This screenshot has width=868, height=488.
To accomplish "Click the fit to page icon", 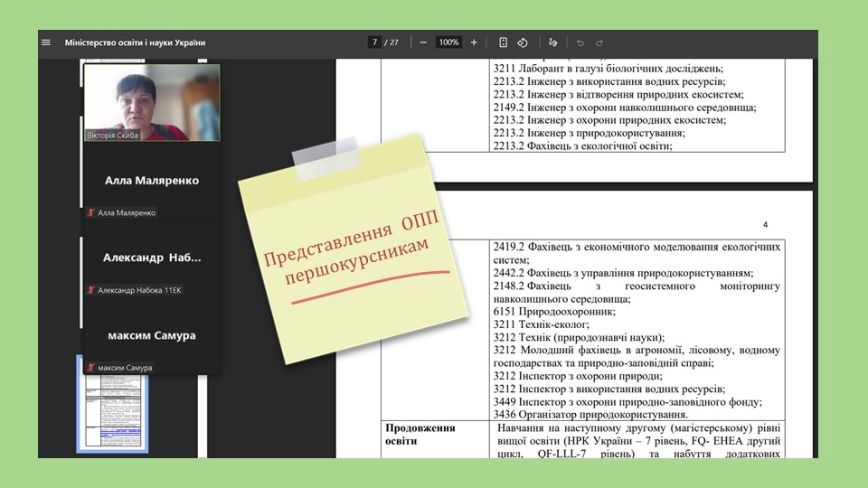I will (503, 42).
